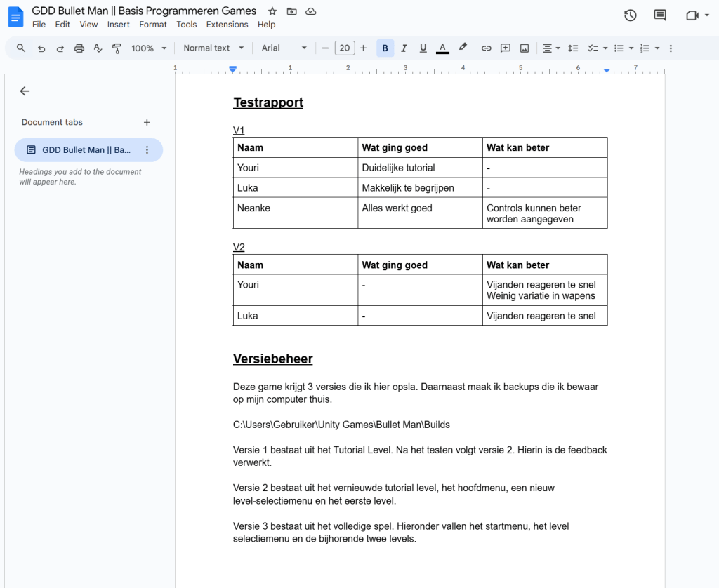This screenshot has width=719, height=588.
Task: Open the Normal text style dropdown
Action: [x=213, y=48]
